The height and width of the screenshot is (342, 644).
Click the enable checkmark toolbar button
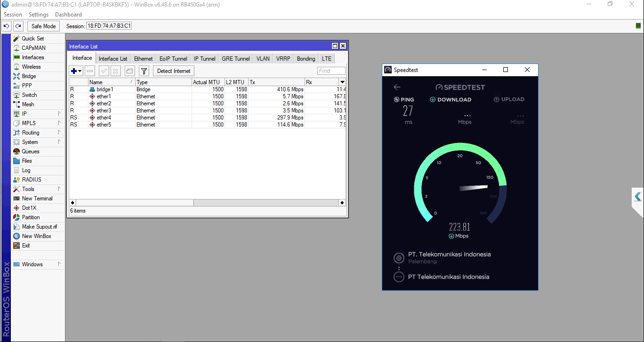point(104,71)
